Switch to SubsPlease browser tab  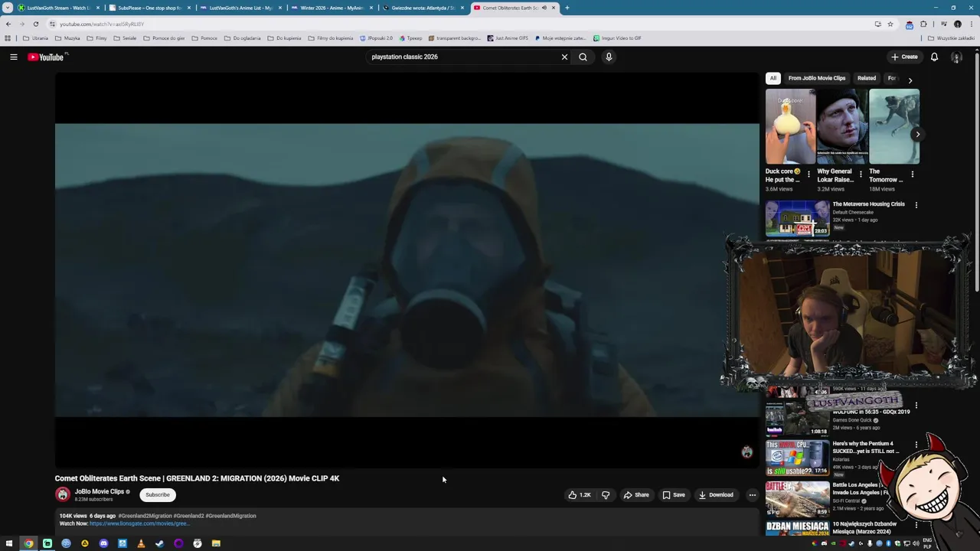[149, 8]
